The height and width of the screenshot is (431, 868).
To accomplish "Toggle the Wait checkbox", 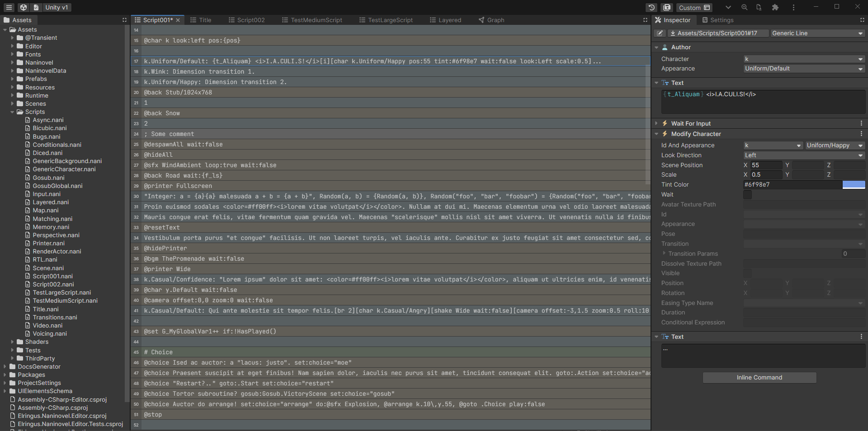I will pyautogui.click(x=747, y=195).
